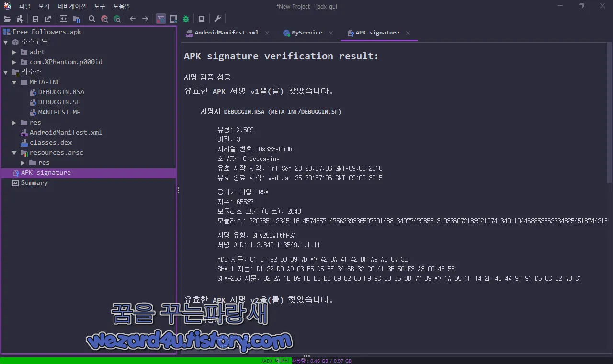The width and height of the screenshot is (613, 364).
Task: Click the Sync with editor icon
Action: tap(64, 19)
